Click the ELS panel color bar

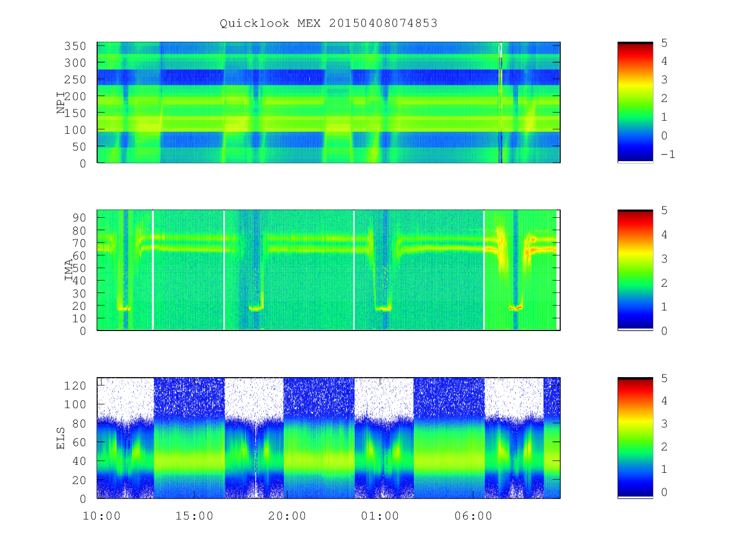[x=635, y=437]
